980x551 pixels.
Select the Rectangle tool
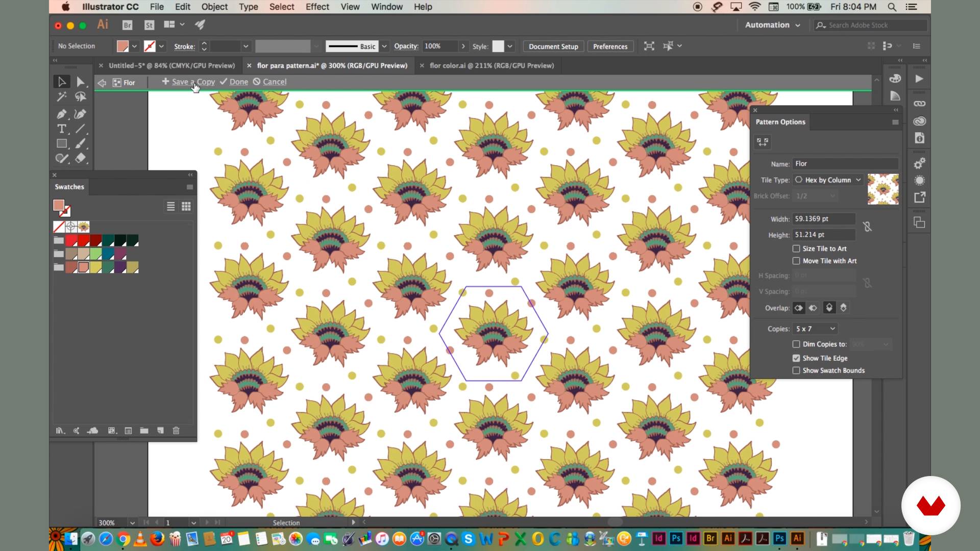(62, 144)
